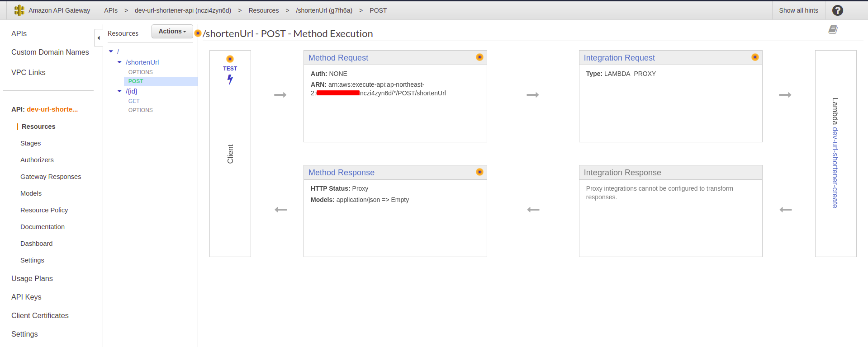This screenshot has height=347, width=868.
Task: Open Client Certificates
Action: coord(40,316)
